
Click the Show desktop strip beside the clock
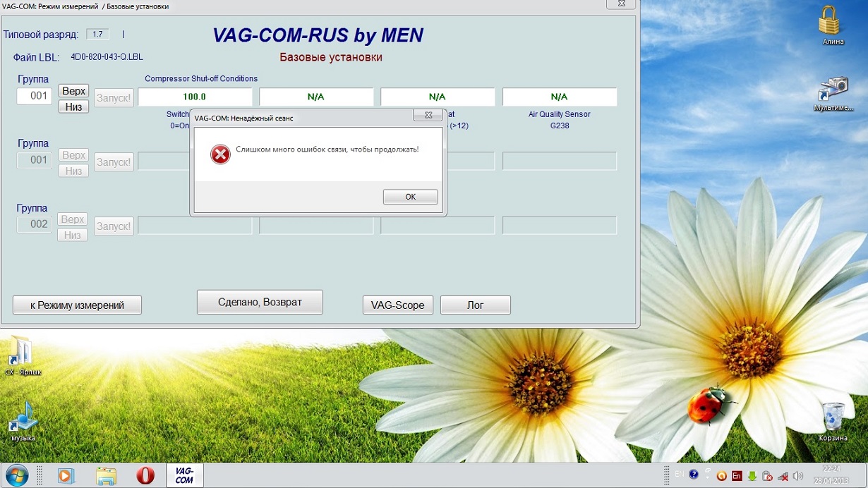pos(862,475)
